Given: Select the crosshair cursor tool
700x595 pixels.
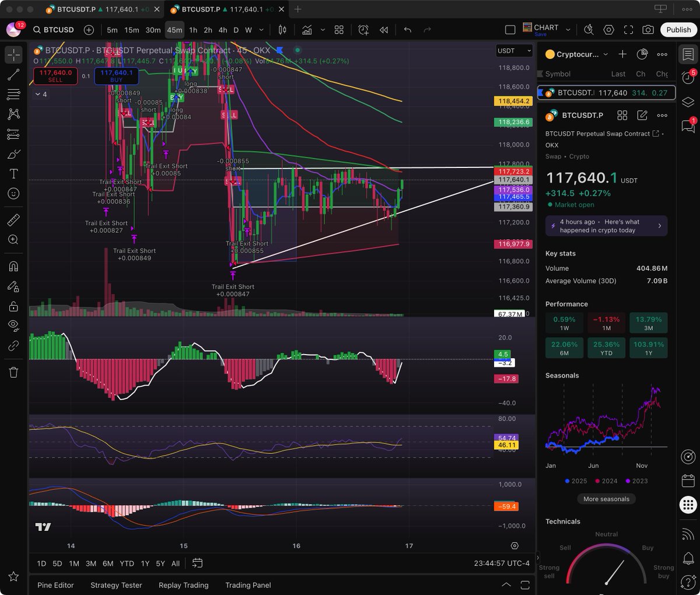Looking at the screenshot, I should 13,55.
